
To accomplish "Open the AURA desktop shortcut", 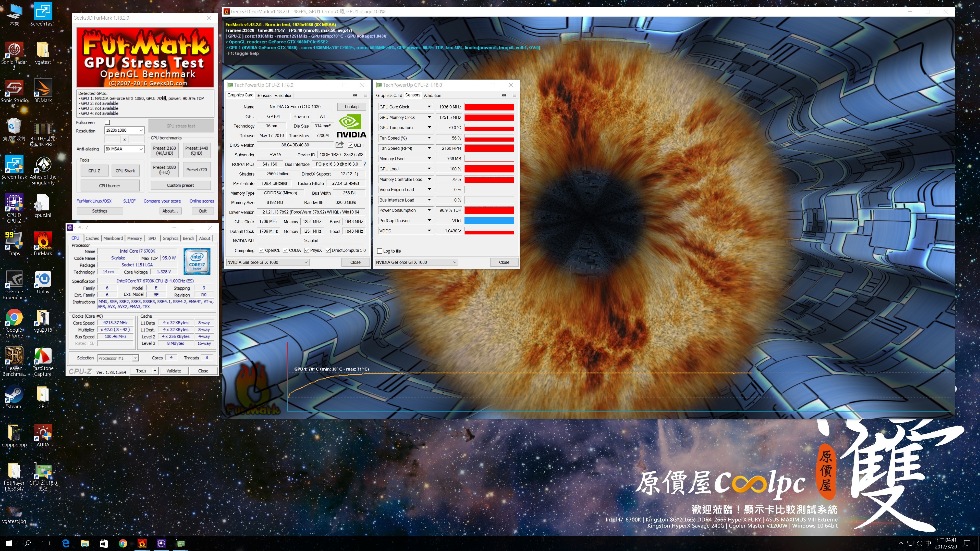I will coord(43,435).
